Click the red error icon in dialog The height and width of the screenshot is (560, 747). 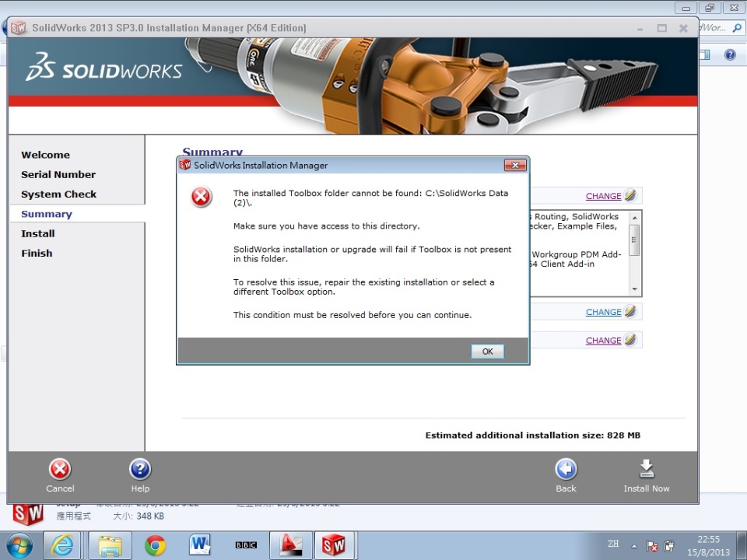point(201,197)
